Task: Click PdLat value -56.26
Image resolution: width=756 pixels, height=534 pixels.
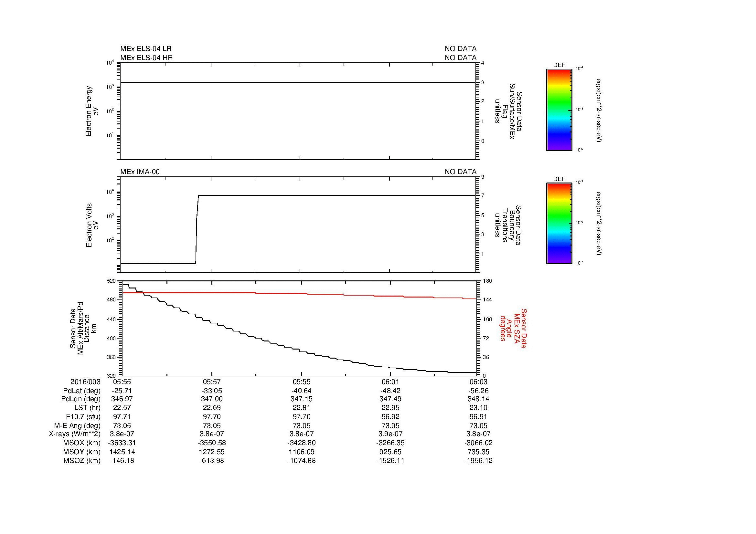Action: tap(478, 391)
